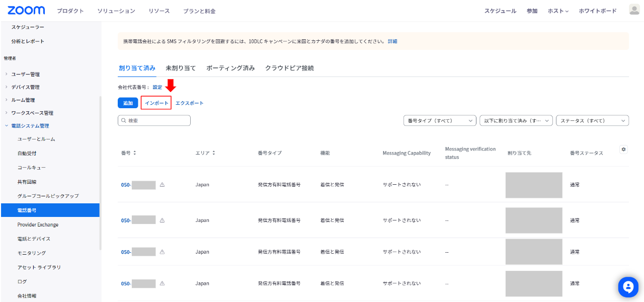Click 設定 link for 会社代表番号
Screen dimensions: 644x302
pos(157,87)
